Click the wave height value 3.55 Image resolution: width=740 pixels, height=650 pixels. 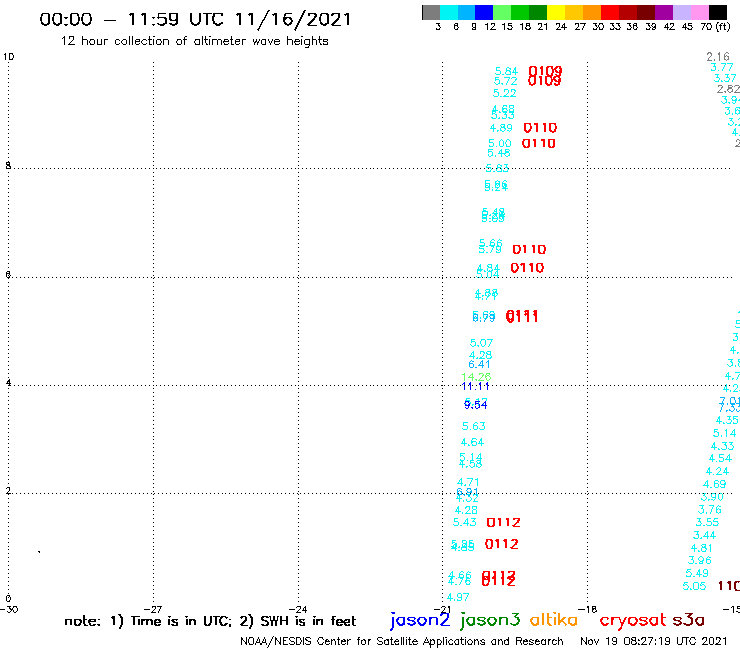[707, 523]
